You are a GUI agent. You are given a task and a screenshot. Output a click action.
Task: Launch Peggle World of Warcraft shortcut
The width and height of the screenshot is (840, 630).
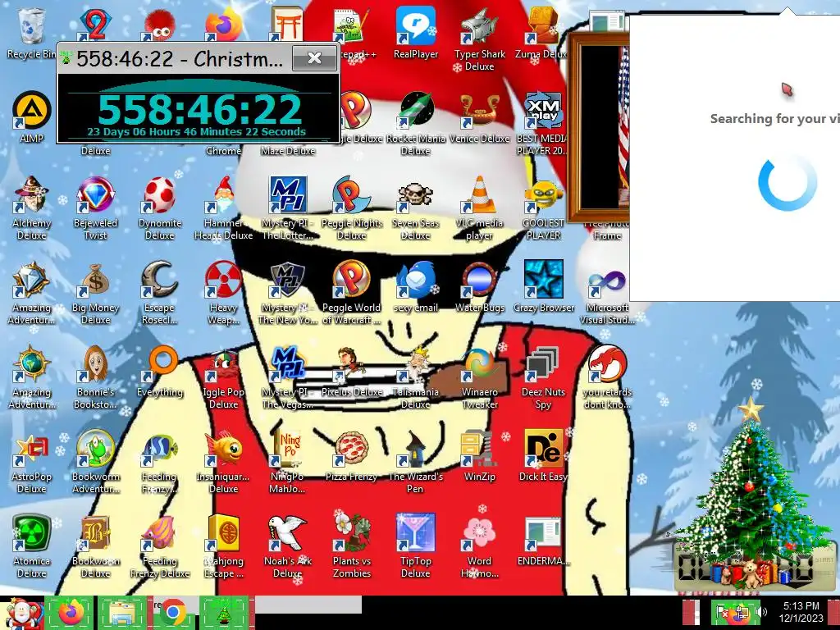(351, 280)
